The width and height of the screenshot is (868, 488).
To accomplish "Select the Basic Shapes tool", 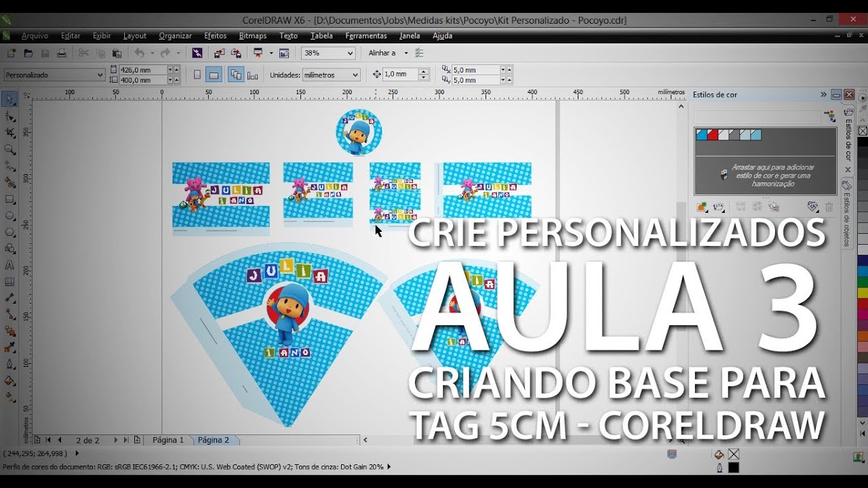I will click(x=9, y=249).
